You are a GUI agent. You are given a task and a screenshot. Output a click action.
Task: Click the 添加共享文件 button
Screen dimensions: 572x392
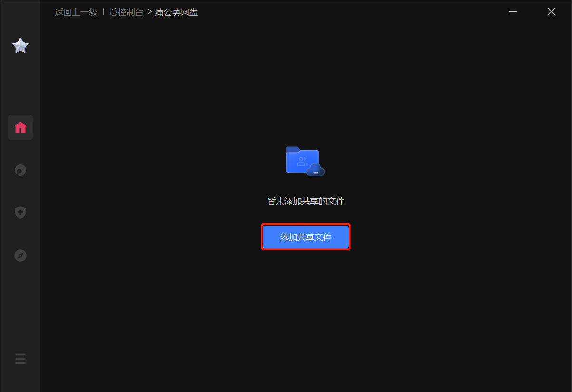(x=306, y=237)
